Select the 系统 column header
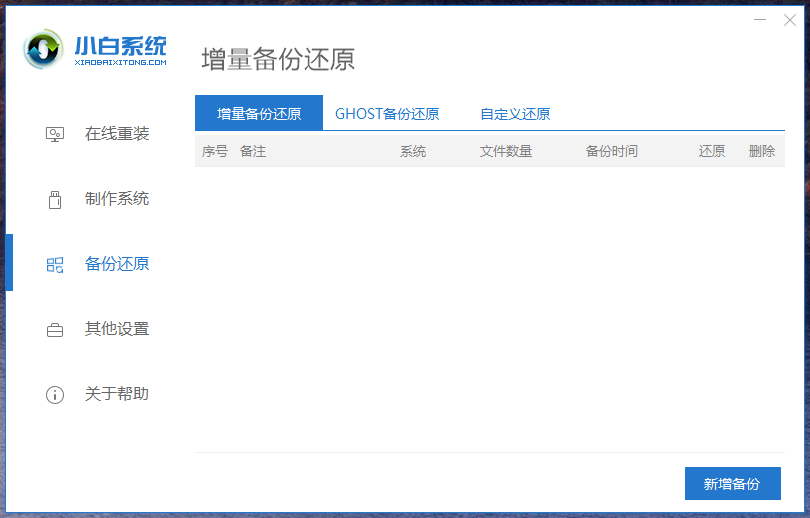The height and width of the screenshot is (518, 810). 413,151
